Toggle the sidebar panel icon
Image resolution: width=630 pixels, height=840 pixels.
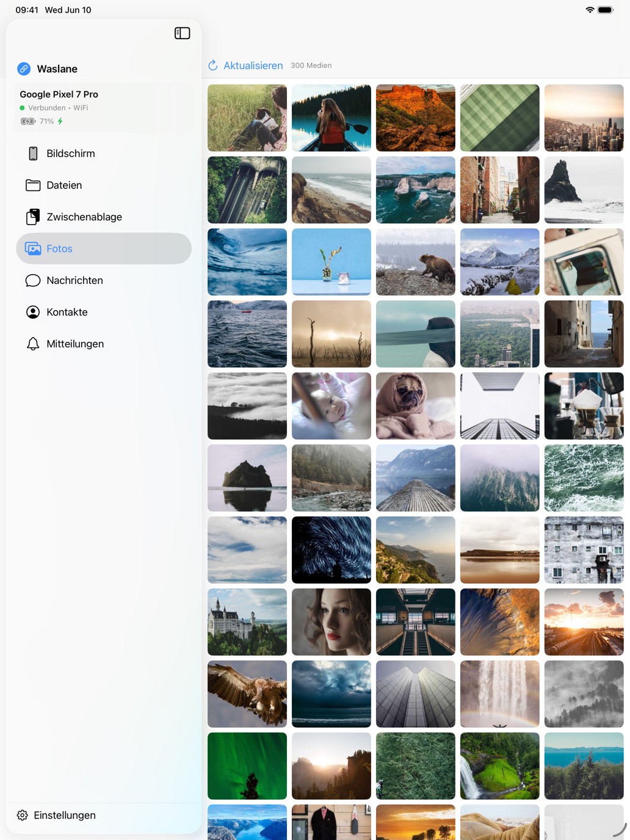183,33
